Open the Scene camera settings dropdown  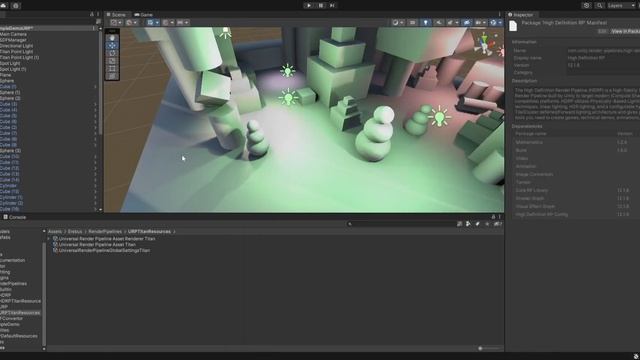coord(480,22)
